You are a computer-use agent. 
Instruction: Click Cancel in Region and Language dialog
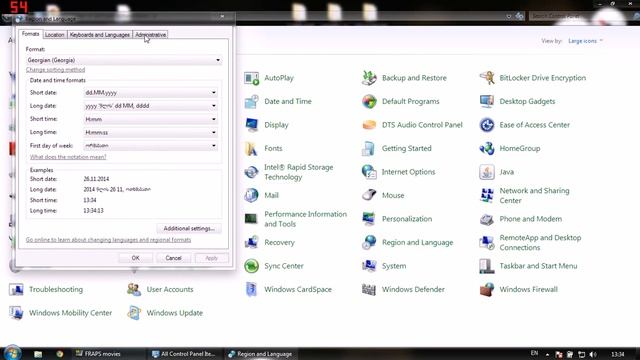click(x=173, y=258)
